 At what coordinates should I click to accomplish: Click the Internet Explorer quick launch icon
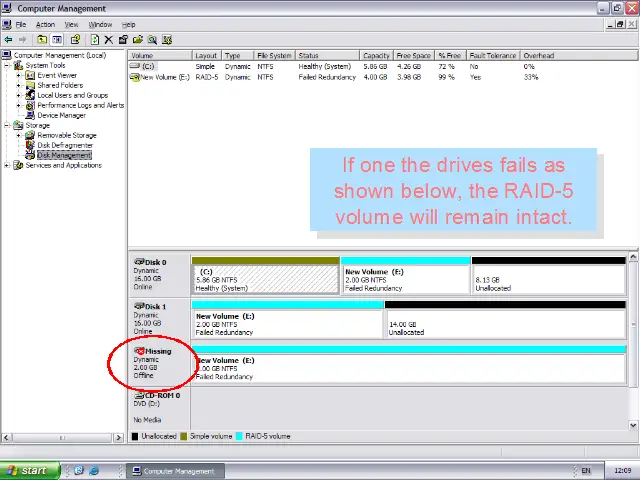click(94, 471)
